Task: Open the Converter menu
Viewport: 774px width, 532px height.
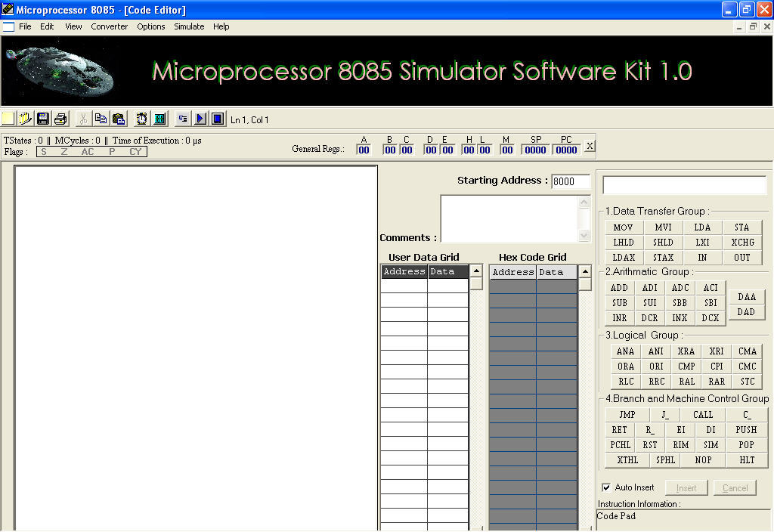Action: [x=110, y=26]
